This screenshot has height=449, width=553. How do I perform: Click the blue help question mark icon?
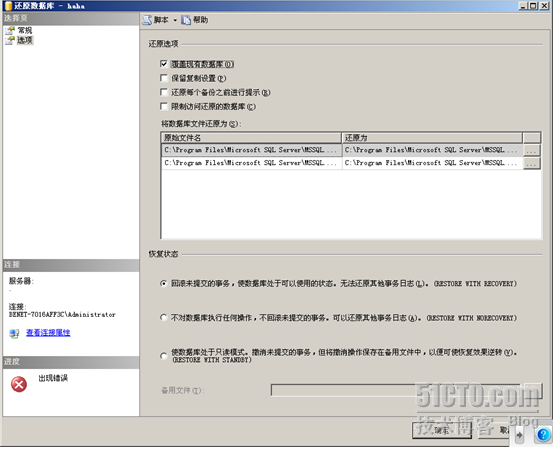[543, 434]
